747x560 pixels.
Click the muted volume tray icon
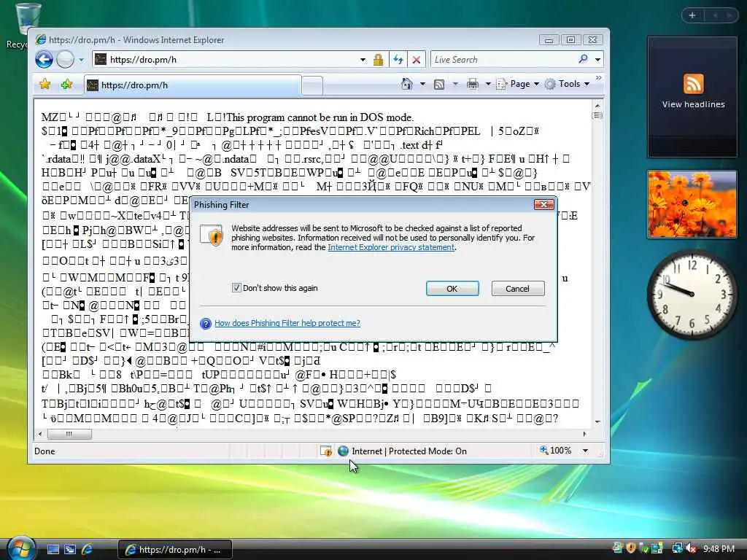(x=692, y=549)
